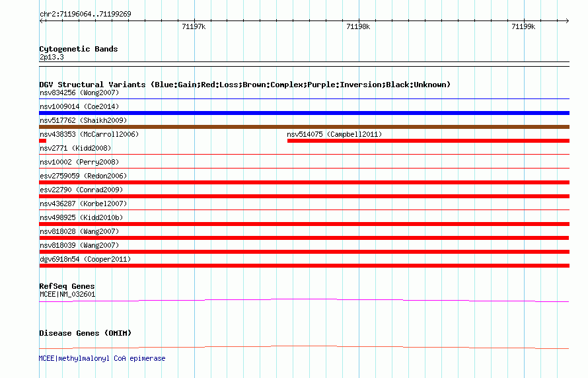Select the red esv22790 loss bar

coord(304,196)
